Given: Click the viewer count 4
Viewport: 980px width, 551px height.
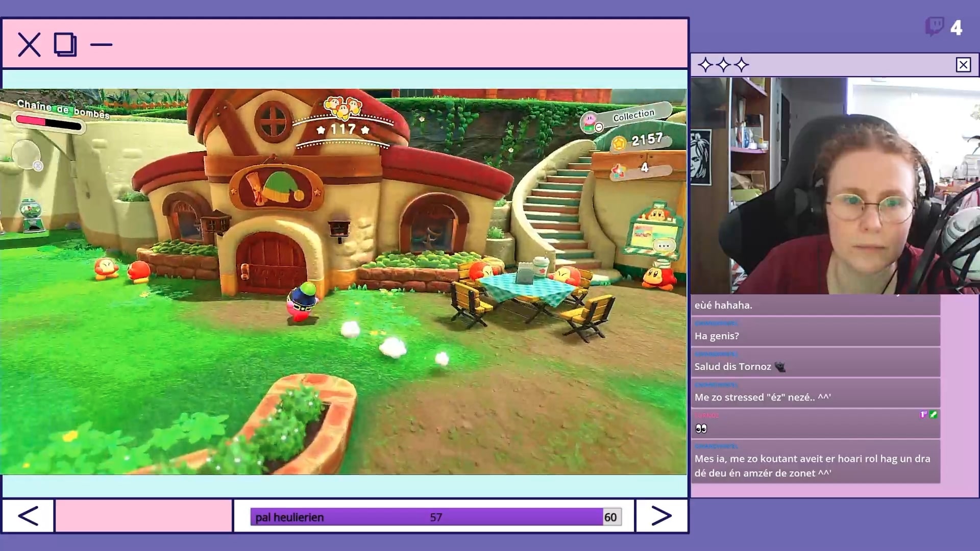Looking at the screenshot, I should coord(956,27).
